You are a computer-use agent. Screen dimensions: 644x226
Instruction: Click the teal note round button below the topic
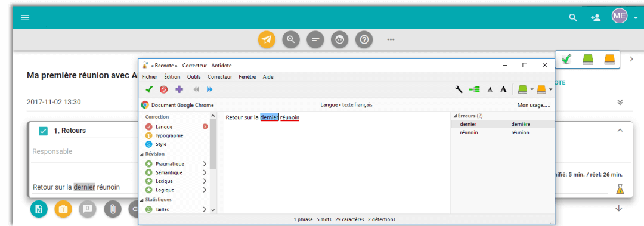39,209
